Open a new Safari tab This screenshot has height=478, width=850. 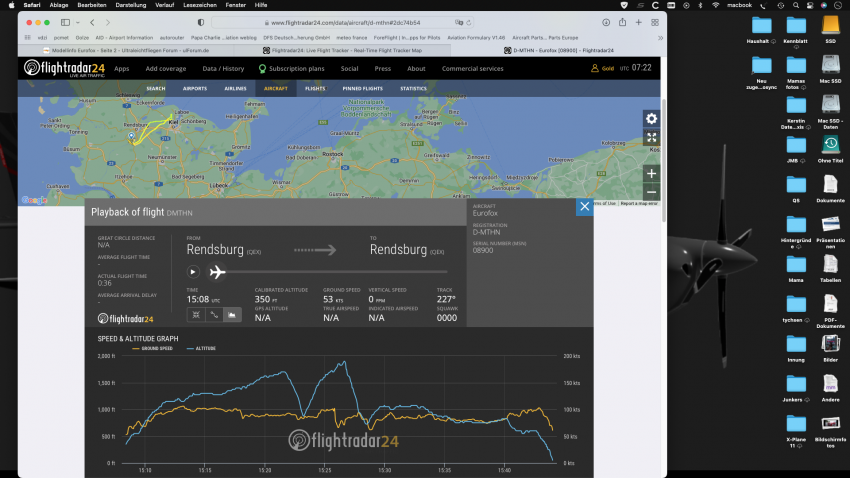[x=639, y=23]
